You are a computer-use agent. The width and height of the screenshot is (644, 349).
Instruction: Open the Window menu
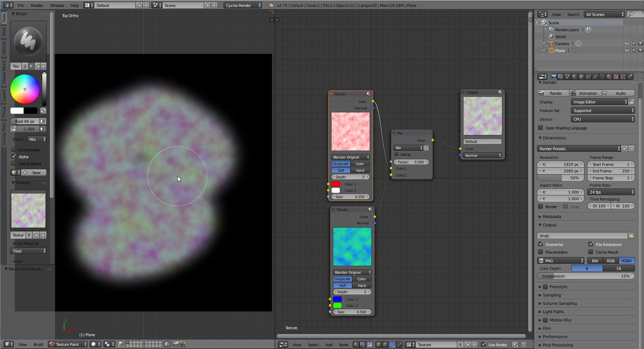[x=57, y=6]
